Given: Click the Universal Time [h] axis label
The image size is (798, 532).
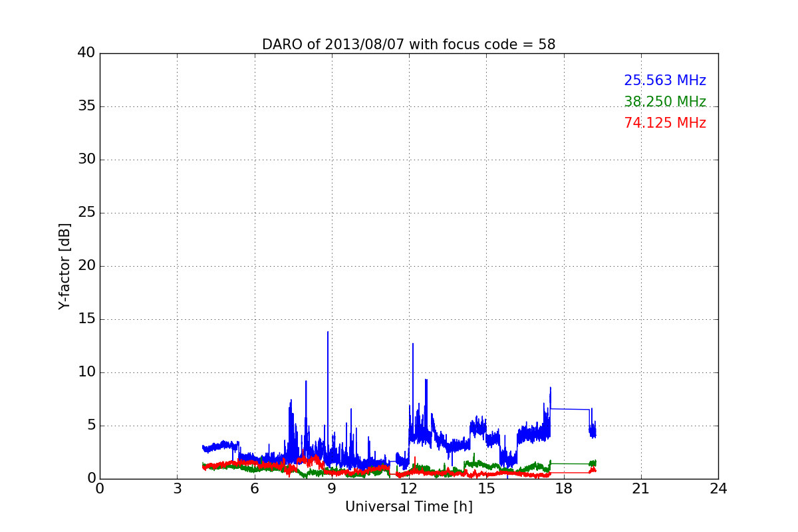Looking at the screenshot, I should [x=408, y=507].
